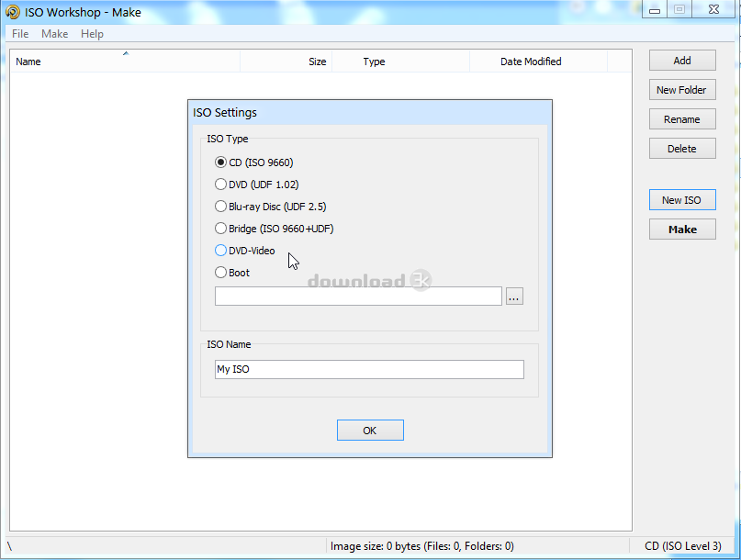Sort file list by Type column
The width and height of the screenshot is (741, 560).
400,62
